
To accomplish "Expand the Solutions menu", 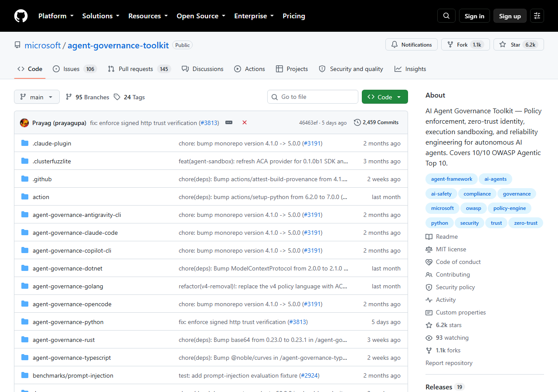I will tap(101, 16).
